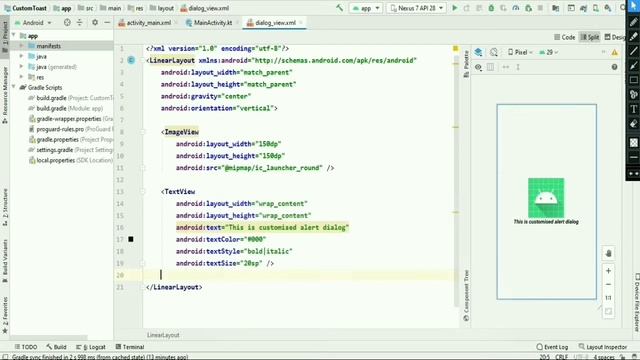Viewport: 640px width, 360px height.
Task: Toggle the View Options eye icon in the preview
Action: [x=478, y=67]
